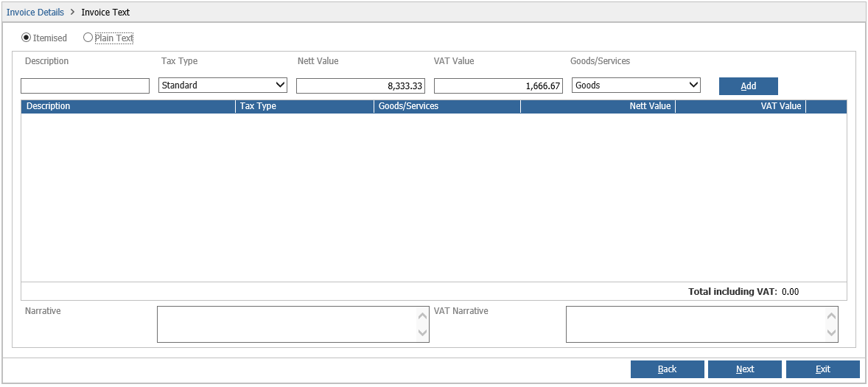Screen dimensions: 868x387
Task: Go to Invoice Details breadcrumb link
Action: (x=35, y=12)
